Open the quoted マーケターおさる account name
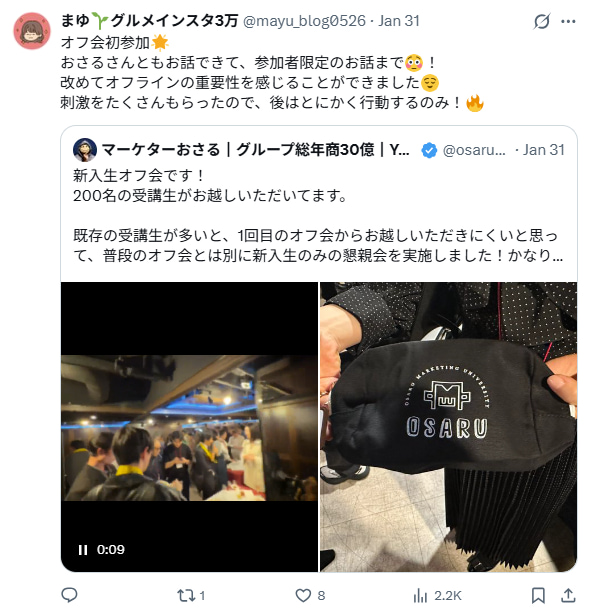The height and width of the screenshot is (615, 590). [x=256, y=150]
